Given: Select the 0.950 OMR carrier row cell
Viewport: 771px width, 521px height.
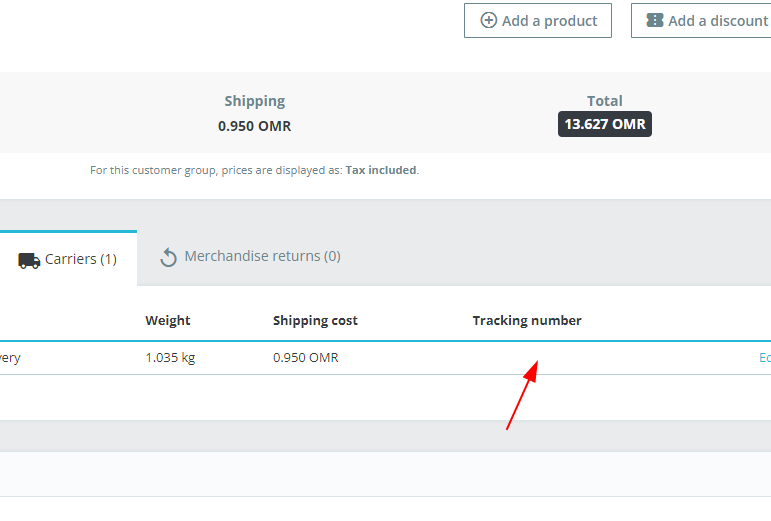Looking at the screenshot, I should pos(306,357).
